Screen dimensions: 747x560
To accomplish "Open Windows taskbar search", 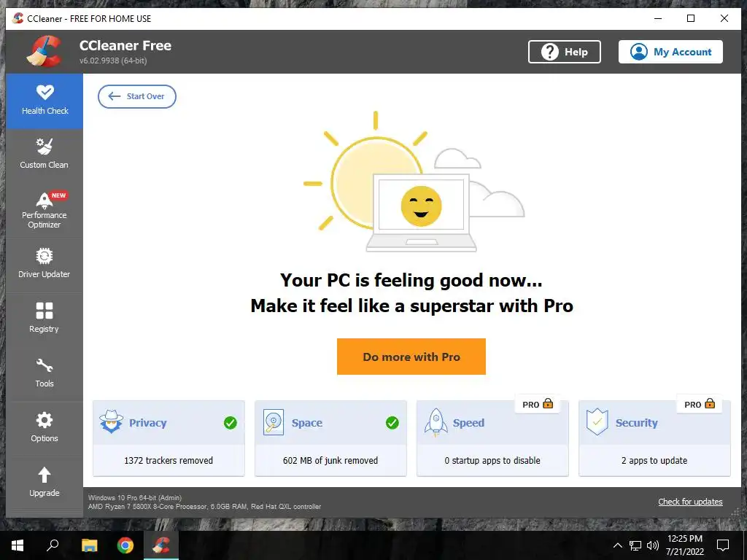I will (x=53, y=545).
